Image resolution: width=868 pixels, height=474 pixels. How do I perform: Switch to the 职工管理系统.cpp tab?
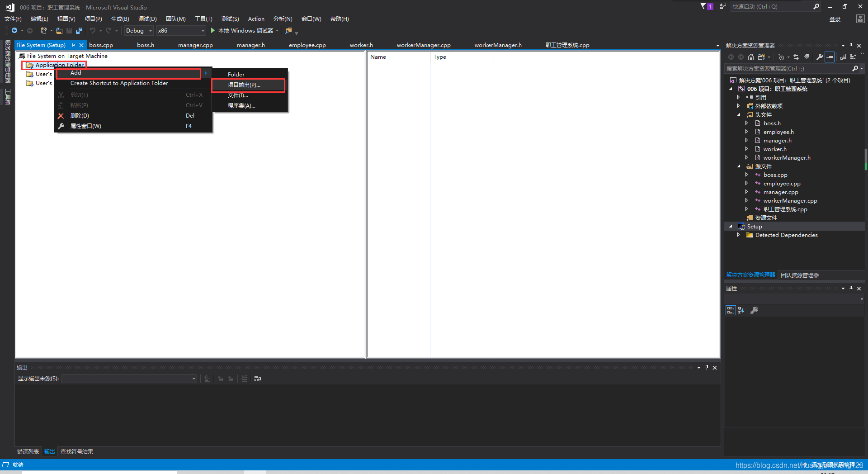(x=567, y=45)
